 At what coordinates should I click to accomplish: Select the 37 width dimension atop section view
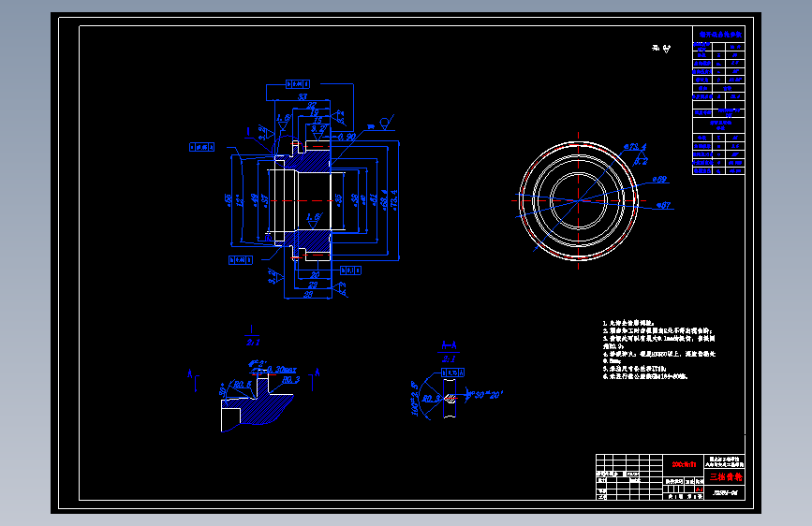click(x=303, y=96)
